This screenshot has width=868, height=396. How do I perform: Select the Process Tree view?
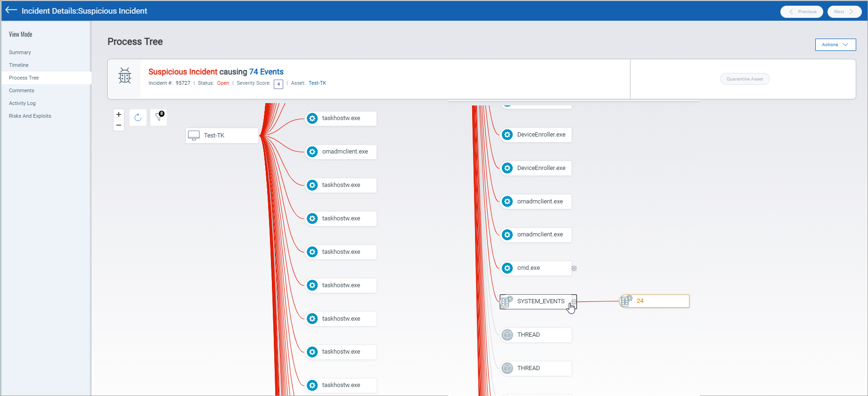[x=24, y=78]
